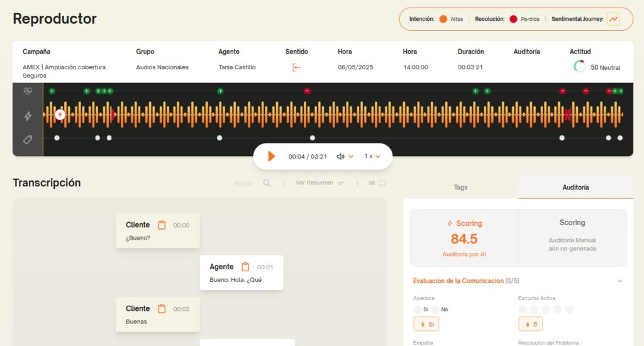
Task: Switch to the Tags tab
Action: [x=461, y=187]
